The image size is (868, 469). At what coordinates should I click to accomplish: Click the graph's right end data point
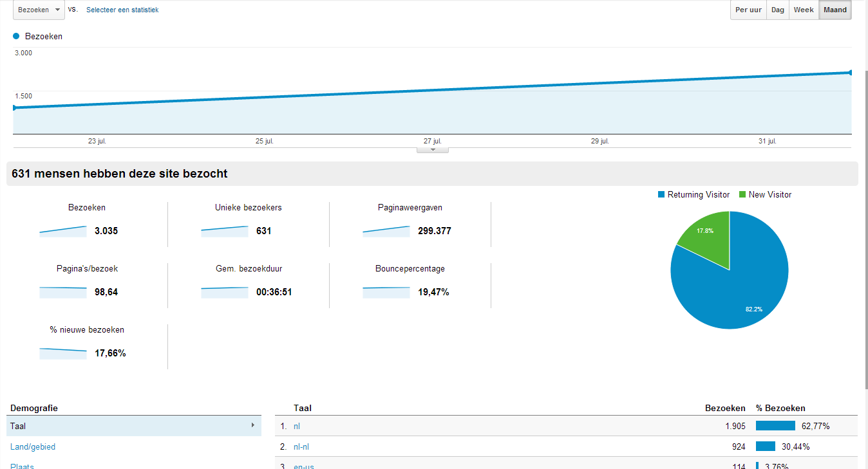click(851, 72)
